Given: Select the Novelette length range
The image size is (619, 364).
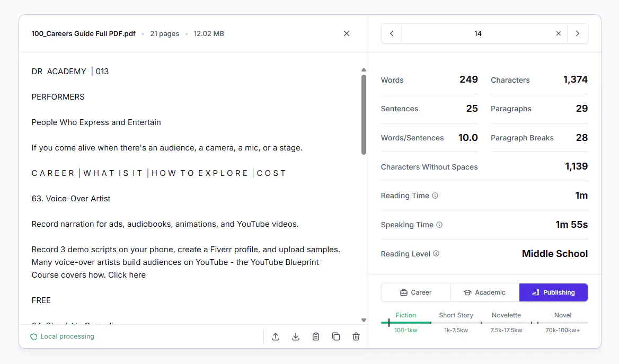Looking at the screenshot, I should pos(506,315).
